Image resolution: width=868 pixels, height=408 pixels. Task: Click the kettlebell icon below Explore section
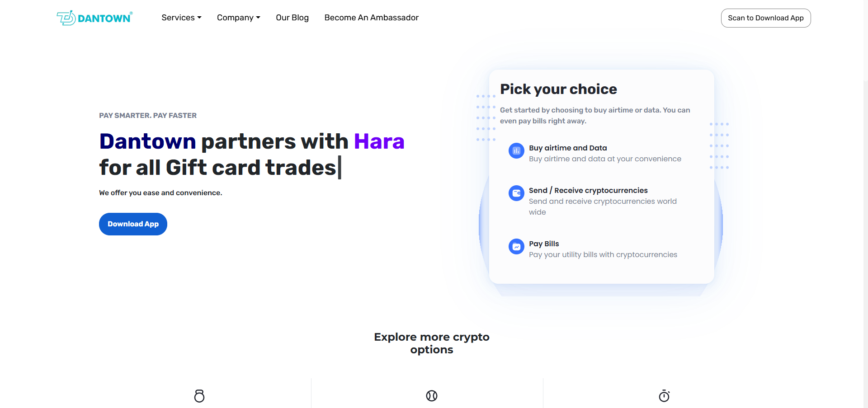point(199,396)
